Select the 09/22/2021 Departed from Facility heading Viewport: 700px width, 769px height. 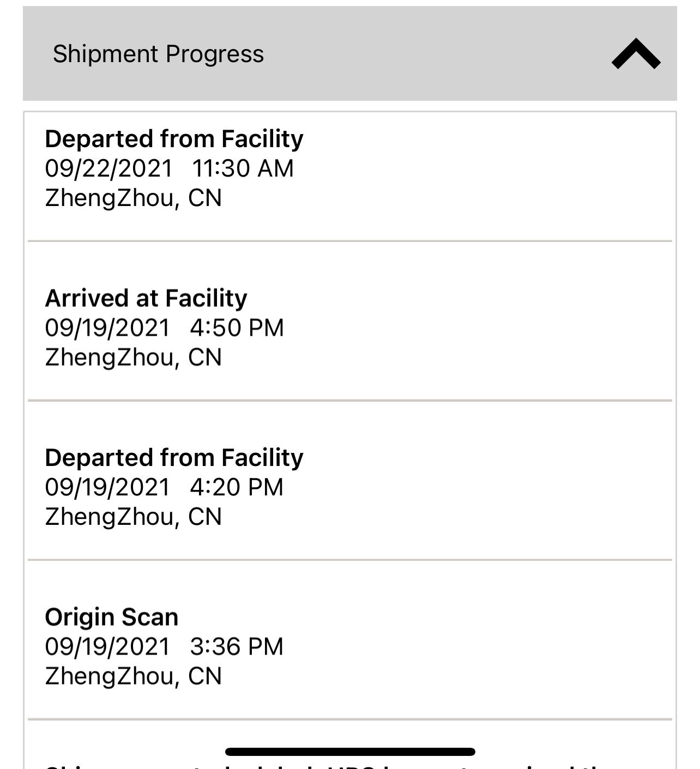pos(174,139)
